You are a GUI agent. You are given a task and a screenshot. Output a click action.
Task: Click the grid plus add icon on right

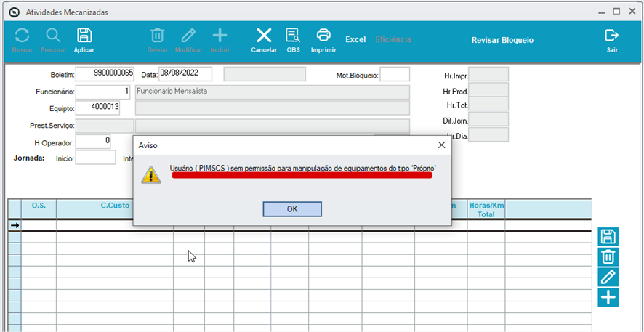click(608, 296)
